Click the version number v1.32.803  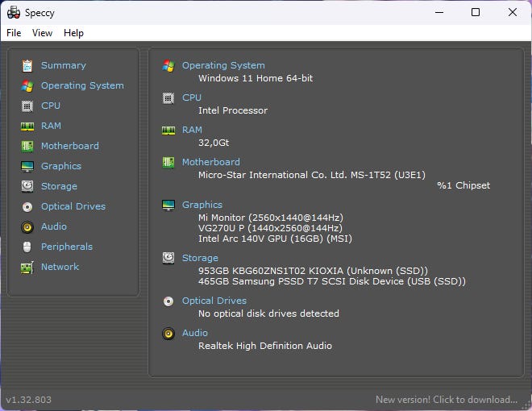point(28,400)
